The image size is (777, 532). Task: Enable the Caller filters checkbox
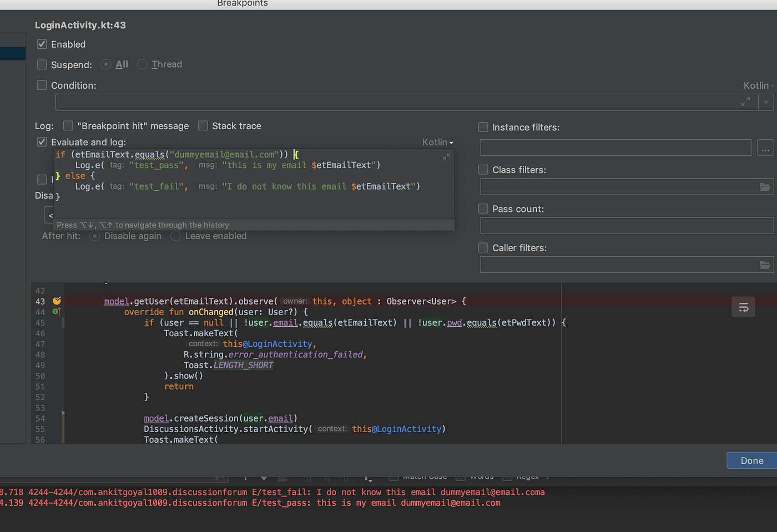(x=483, y=247)
